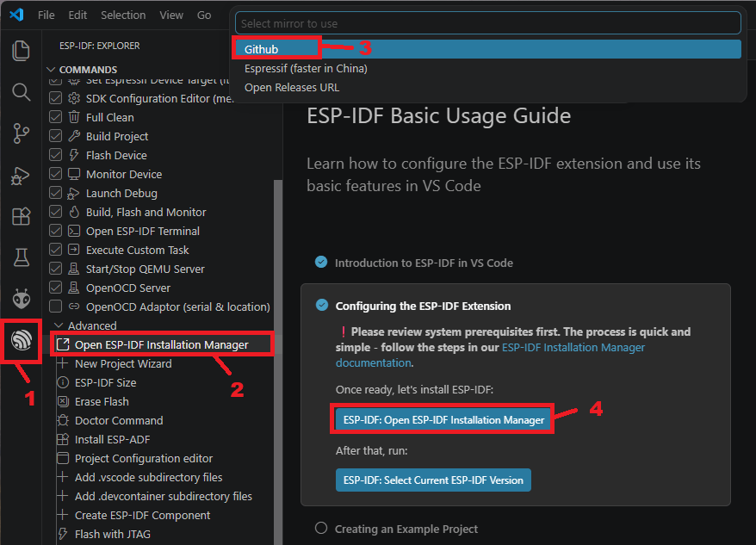
Task: Click the VS Code logo icon
Action: [16, 15]
